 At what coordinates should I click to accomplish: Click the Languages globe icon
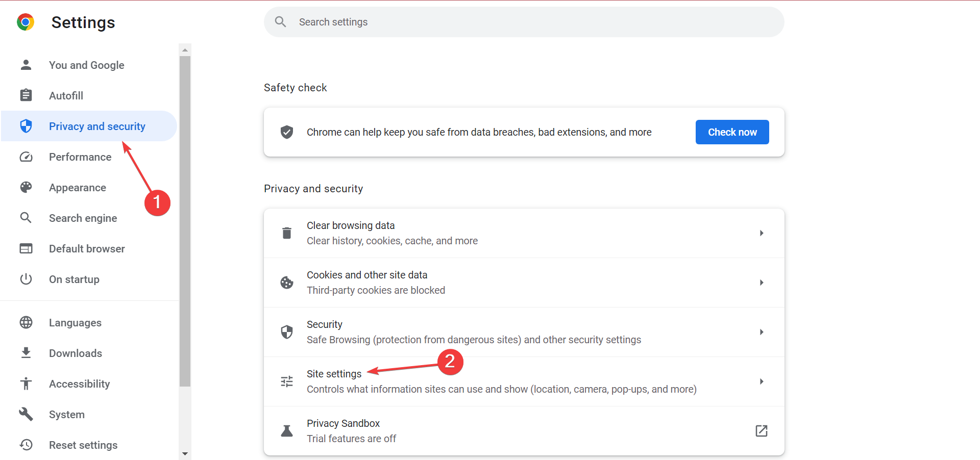point(26,323)
